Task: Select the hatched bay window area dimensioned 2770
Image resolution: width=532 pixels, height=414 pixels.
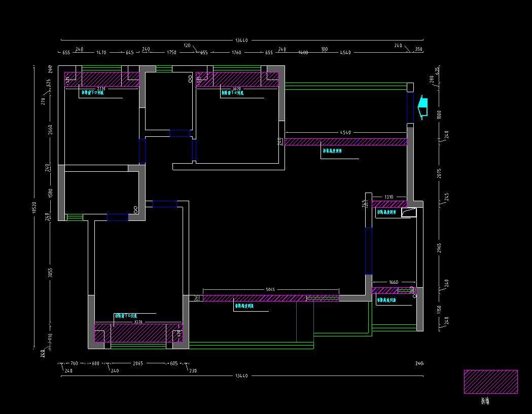Action: [102, 79]
